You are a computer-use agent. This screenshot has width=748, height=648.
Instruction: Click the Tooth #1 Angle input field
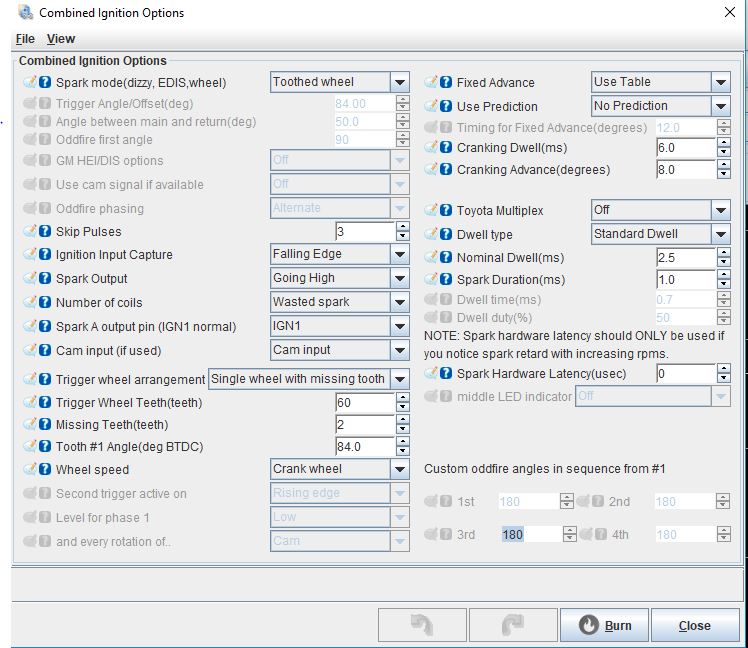coord(364,447)
